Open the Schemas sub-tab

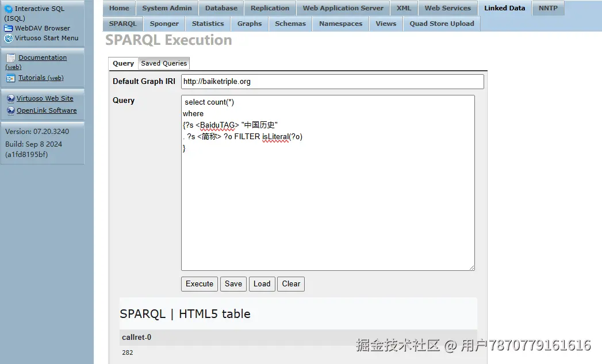coord(290,24)
